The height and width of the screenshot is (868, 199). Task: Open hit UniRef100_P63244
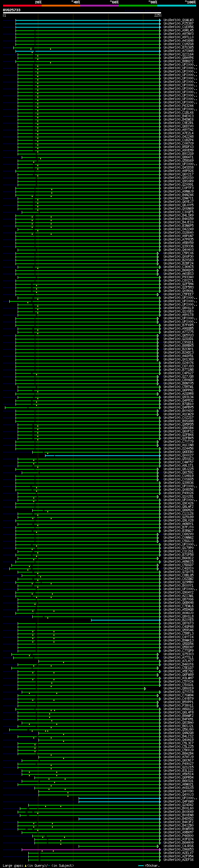(x=178, y=106)
